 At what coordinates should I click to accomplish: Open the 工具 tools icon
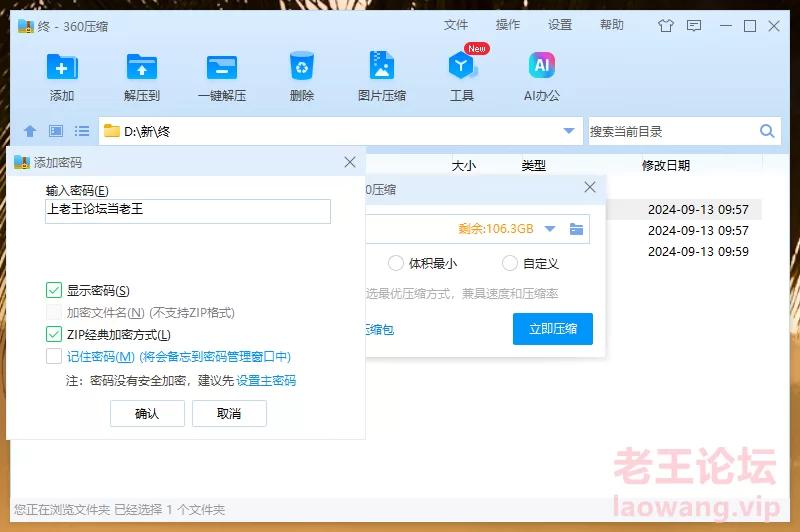[x=462, y=66]
